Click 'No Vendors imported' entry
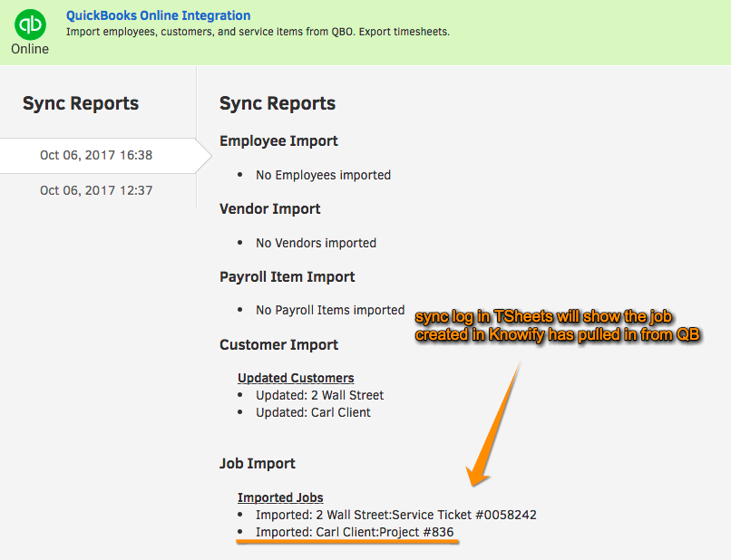731x560 pixels. pyautogui.click(x=316, y=243)
